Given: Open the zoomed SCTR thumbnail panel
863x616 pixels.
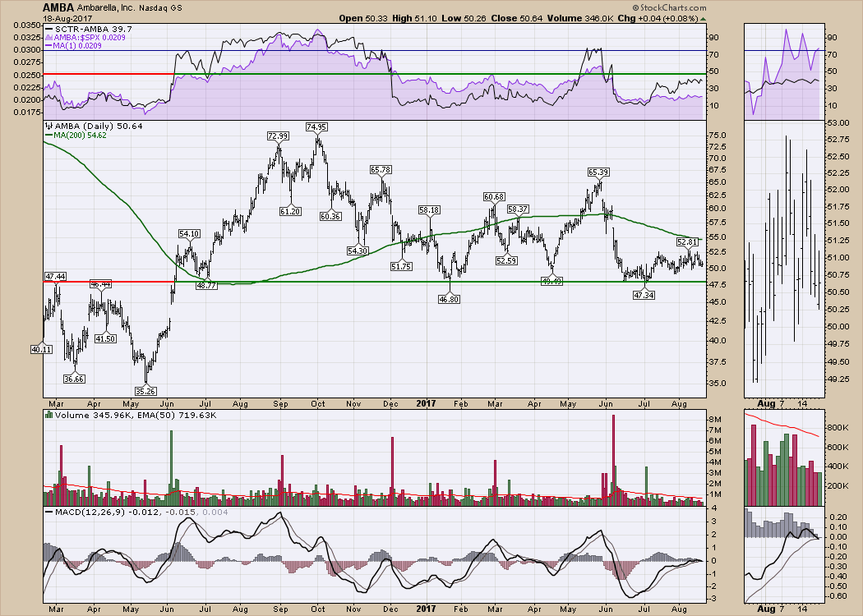Looking at the screenshot, I should [782, 71].
